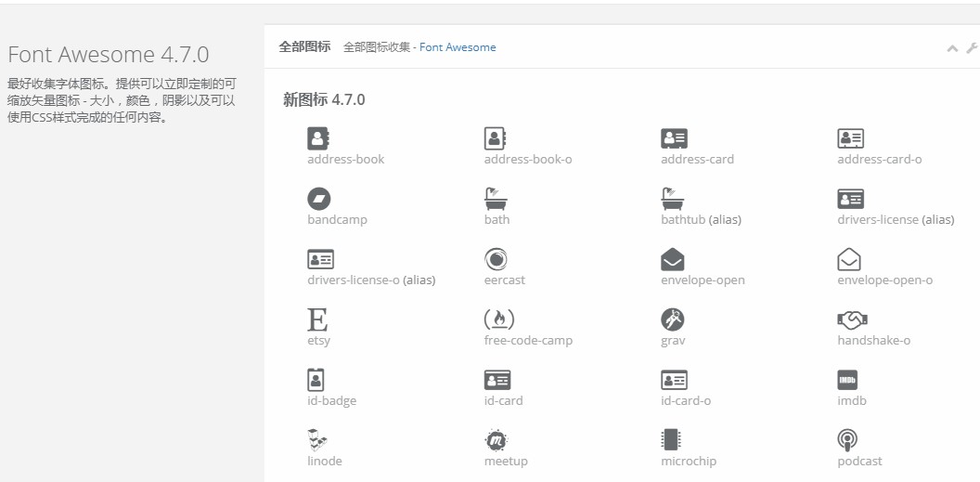Click the address-book label text
The width and height of the screenshot is (980, 482).
point(345,160)
